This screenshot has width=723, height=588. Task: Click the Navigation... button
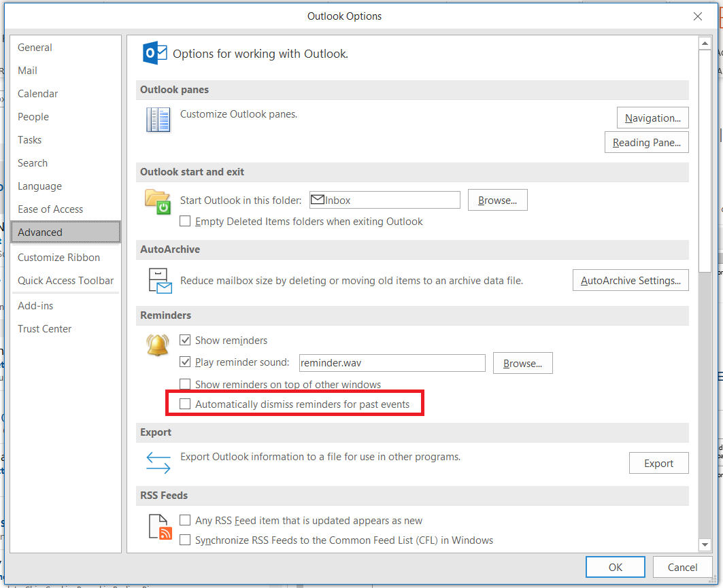point(652,118)
